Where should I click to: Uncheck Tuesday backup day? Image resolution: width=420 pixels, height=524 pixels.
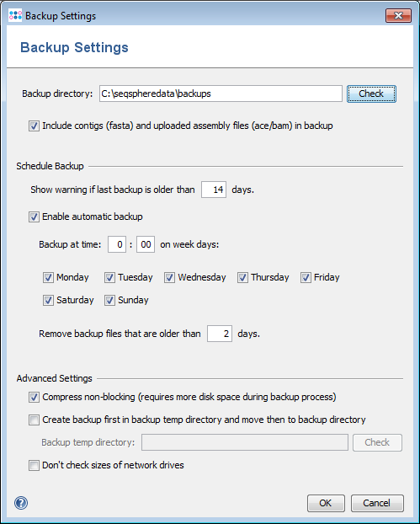(x=109, y=277)
